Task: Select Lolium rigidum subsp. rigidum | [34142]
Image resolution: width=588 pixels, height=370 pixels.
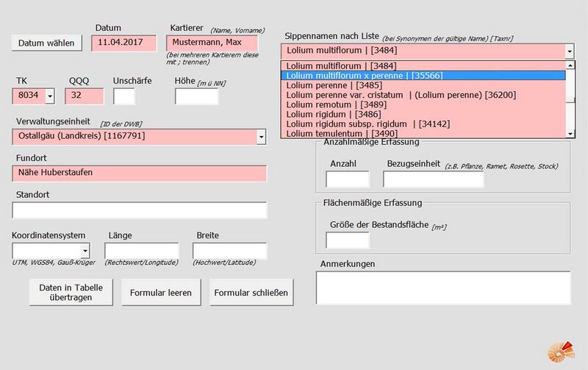Action: (x=423, y=124)
